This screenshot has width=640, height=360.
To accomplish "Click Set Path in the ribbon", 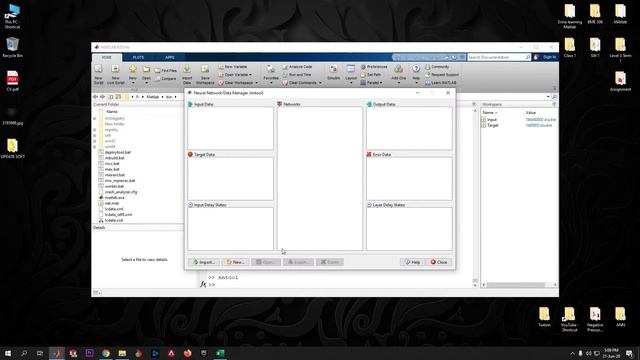I will pyautogui.click(x=371, y=75).
